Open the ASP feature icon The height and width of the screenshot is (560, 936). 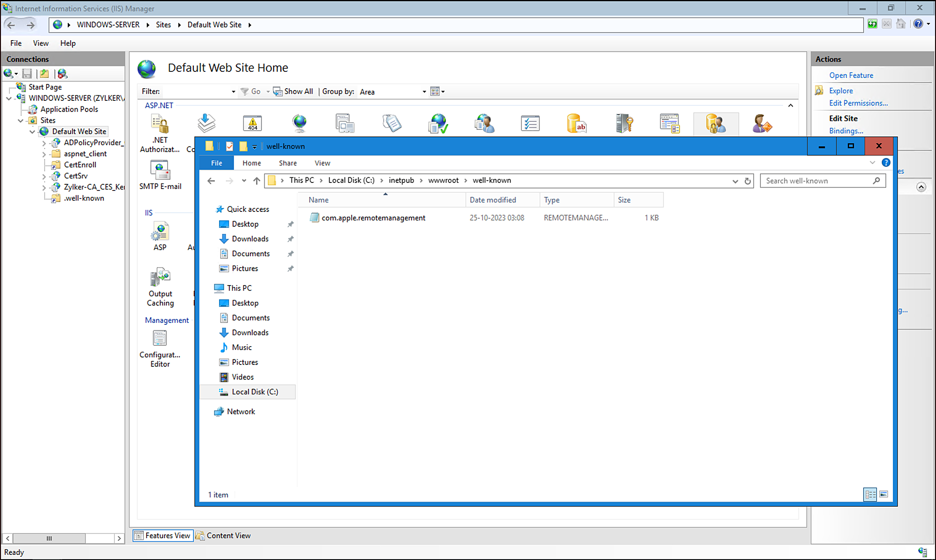[x=160, y=232]
